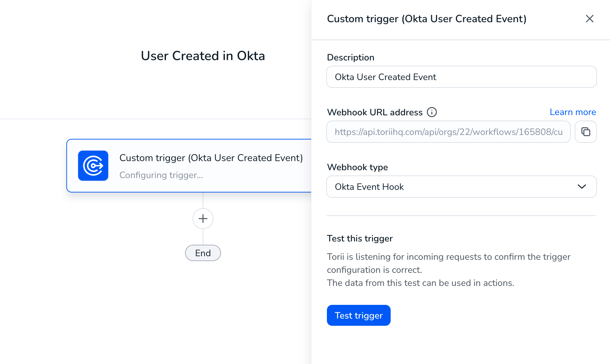
Task: Click the 'Webhook type' label
Action: tap(357, 167)
